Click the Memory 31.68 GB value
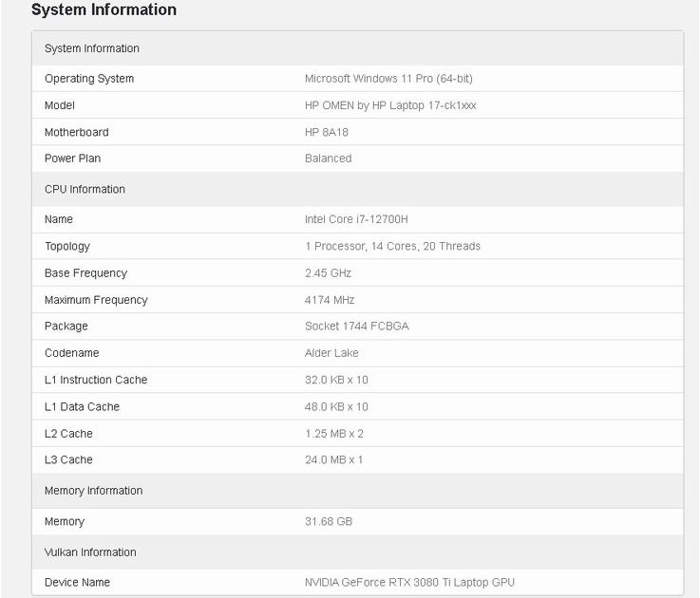Viewport: 700px width, 598px height. pos(329,521)
